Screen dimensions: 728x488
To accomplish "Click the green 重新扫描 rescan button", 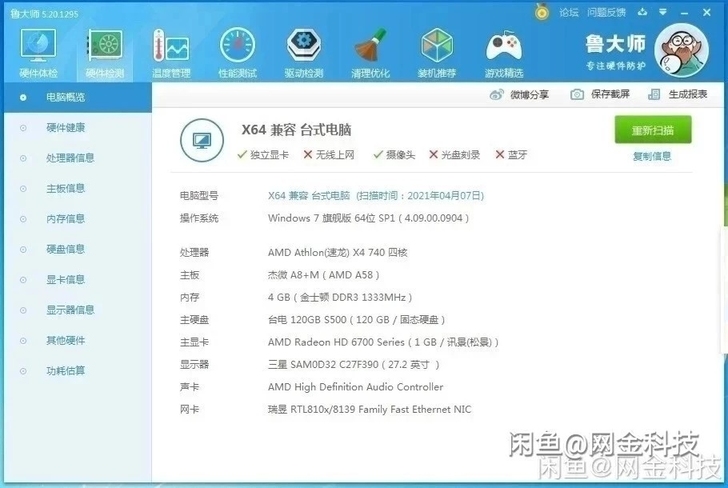I will coord(653,130).
